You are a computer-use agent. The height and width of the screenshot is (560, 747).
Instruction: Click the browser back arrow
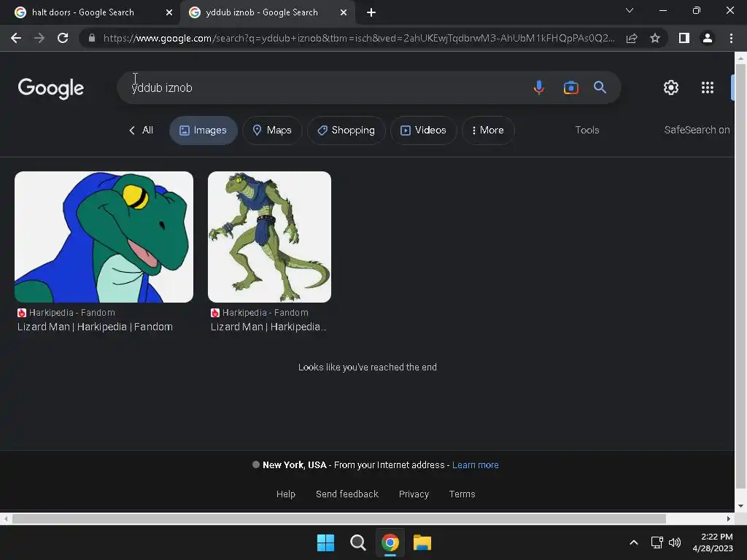click(16, 38)
